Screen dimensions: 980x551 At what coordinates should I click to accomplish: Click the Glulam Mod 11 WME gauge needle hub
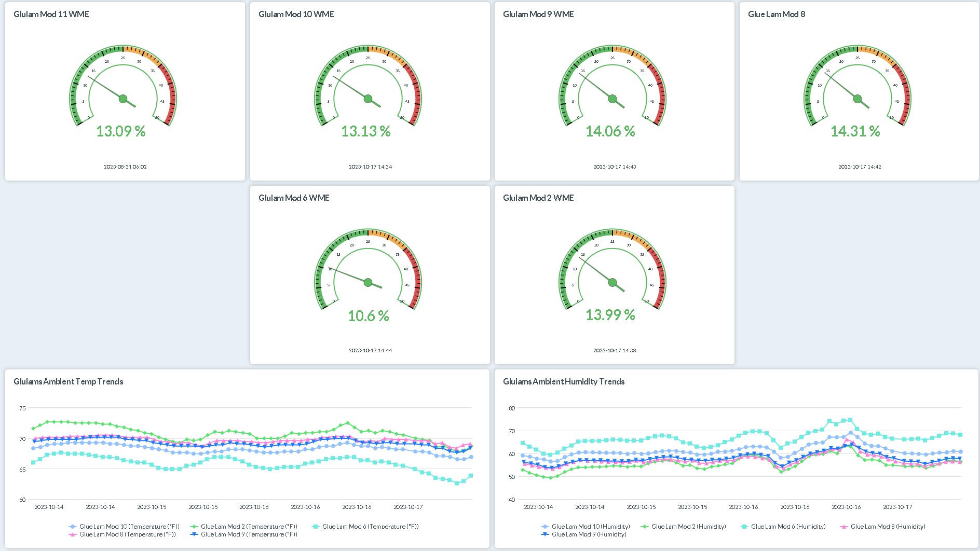(123, 99)
